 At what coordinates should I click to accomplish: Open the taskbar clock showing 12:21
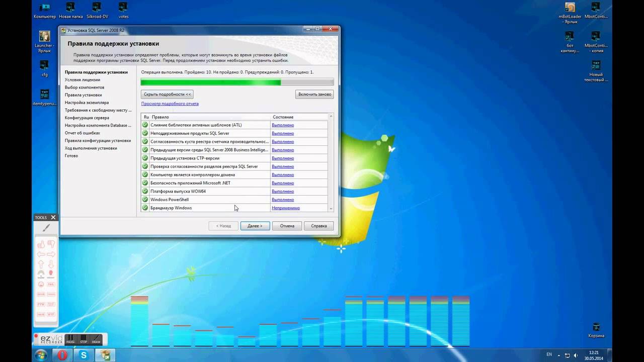click(594, 355)
